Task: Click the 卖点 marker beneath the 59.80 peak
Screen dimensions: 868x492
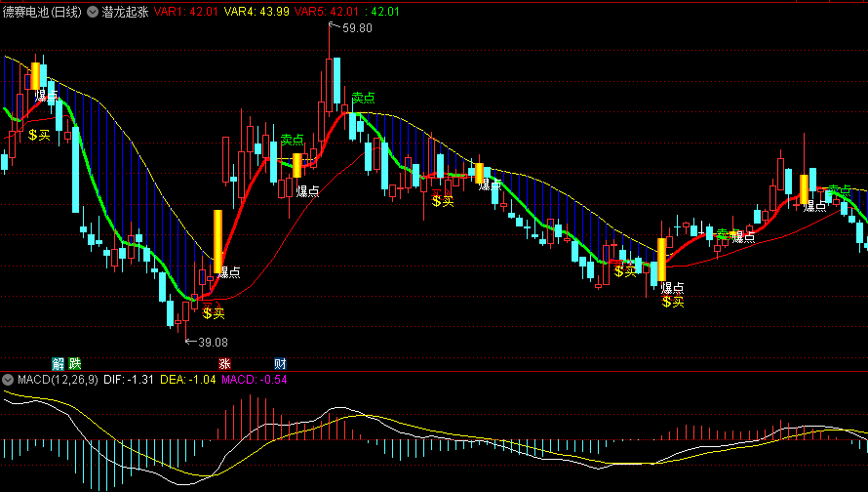Action: [363, 98]
